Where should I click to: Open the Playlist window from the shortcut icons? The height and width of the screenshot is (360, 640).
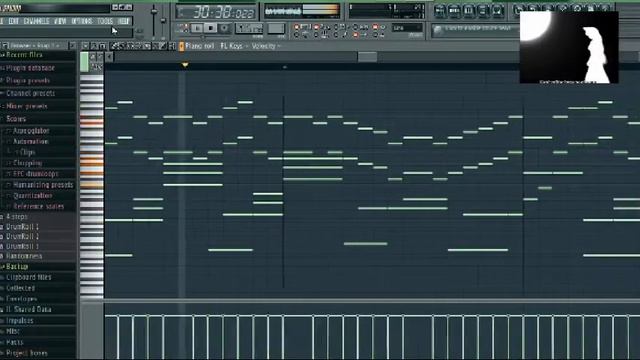coord(440,11)
